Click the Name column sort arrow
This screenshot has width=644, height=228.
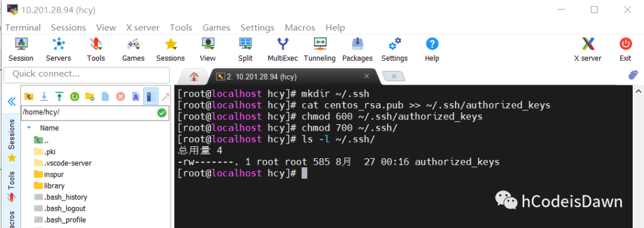click(29, 128)
